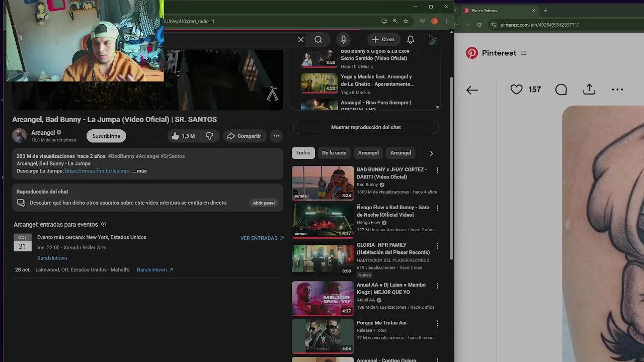Open comments on the Pinterest pin
The width and height of the screenshot is (644, 362).
click(x=561, y=89)
